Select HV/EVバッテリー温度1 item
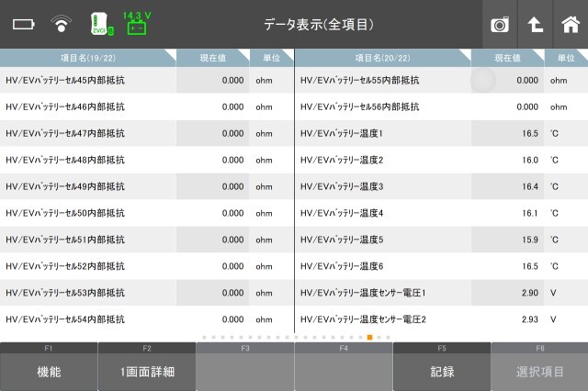Screen dimensions: 588x391 441,133
